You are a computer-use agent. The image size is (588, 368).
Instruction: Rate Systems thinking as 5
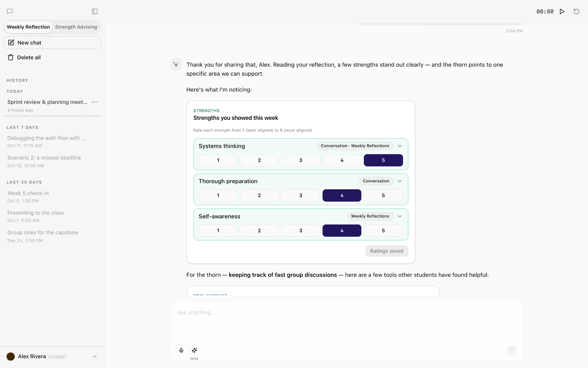383,160
